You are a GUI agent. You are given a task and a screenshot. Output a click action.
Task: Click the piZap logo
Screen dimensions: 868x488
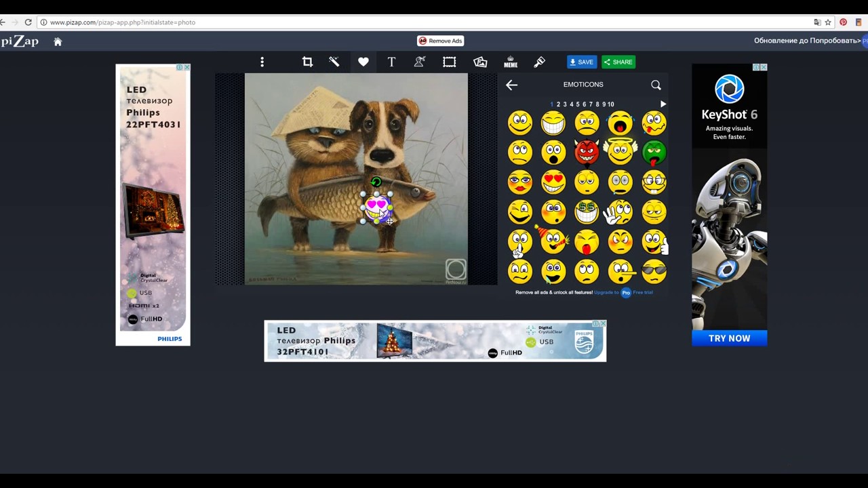coord(20,41)
